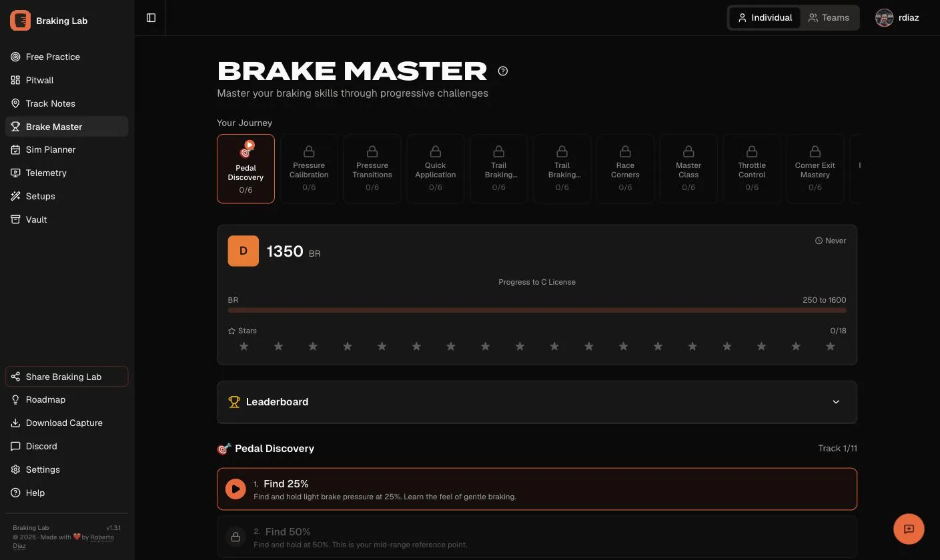Click the Sim Planner calendar icon

coord(15,149)
